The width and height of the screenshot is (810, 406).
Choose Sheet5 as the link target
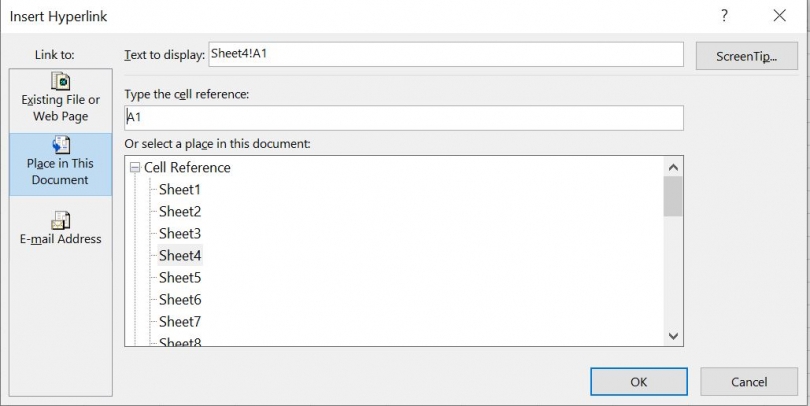pos(180,278)
